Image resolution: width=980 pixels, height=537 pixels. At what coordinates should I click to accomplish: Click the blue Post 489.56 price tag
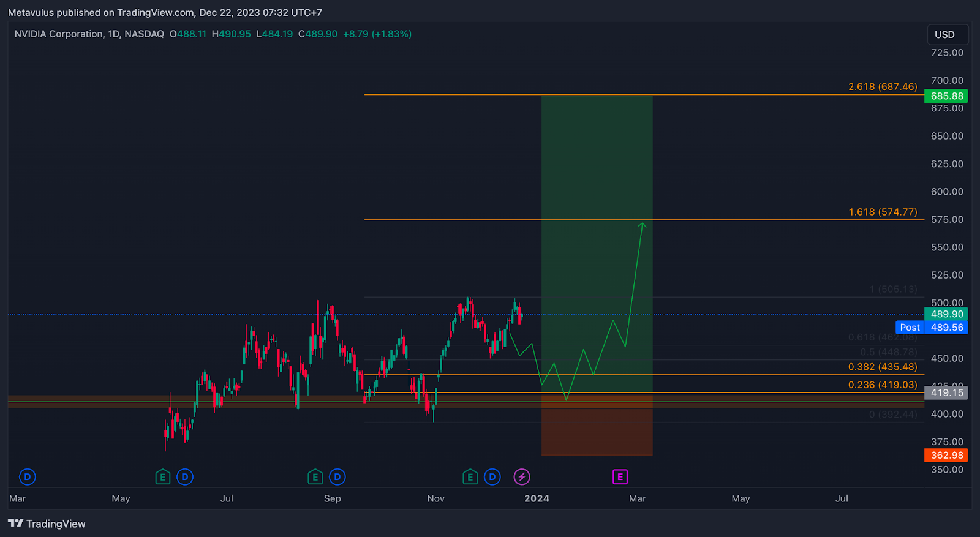coord(932,328)
